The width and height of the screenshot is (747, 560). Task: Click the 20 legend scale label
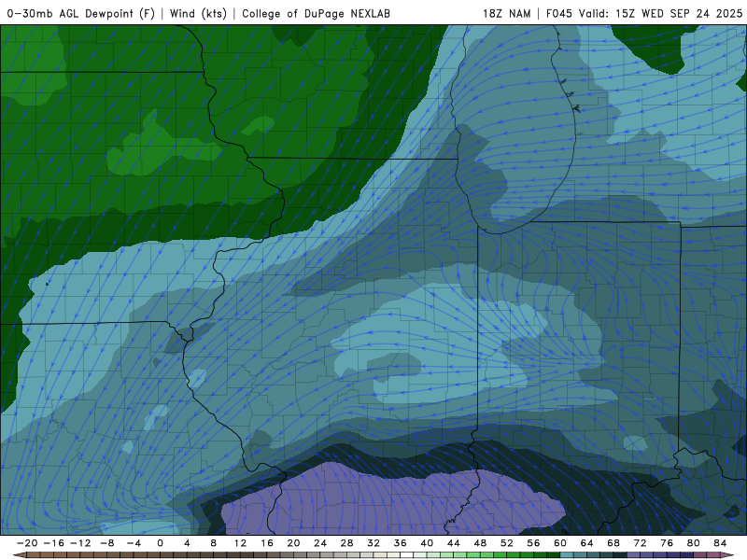point(293,543)
